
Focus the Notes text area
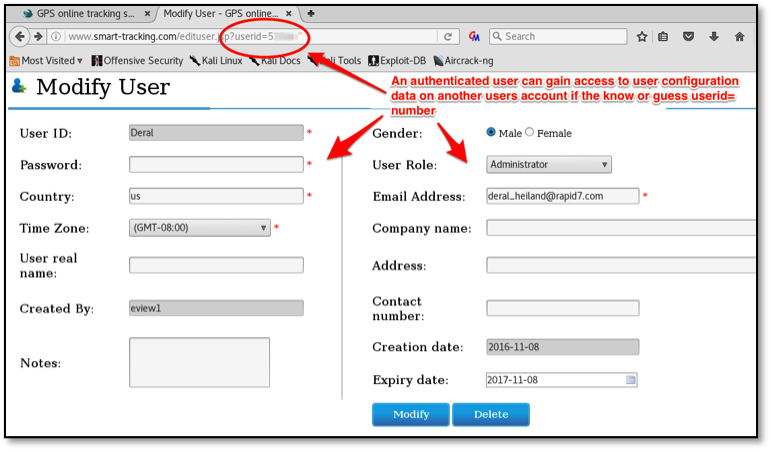199,362
